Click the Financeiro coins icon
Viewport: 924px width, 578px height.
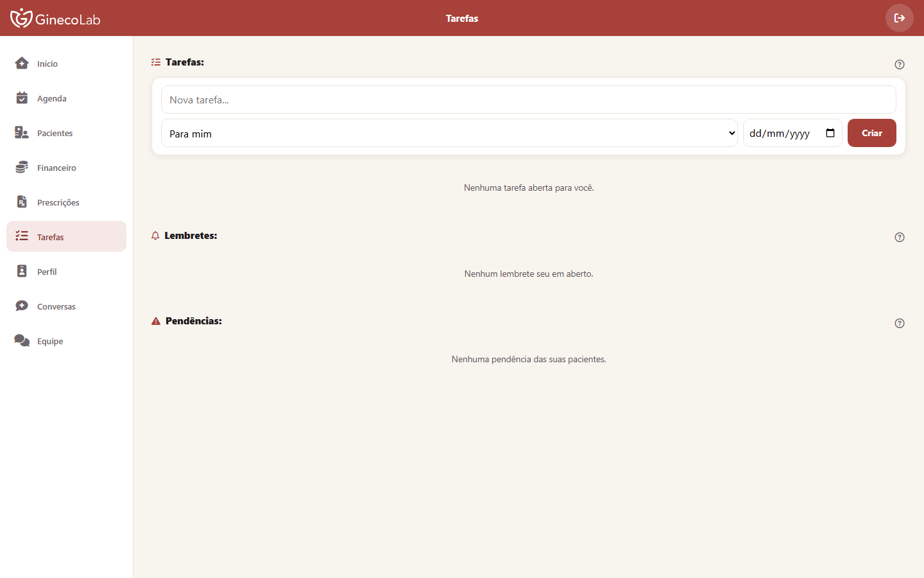[22, 167]
